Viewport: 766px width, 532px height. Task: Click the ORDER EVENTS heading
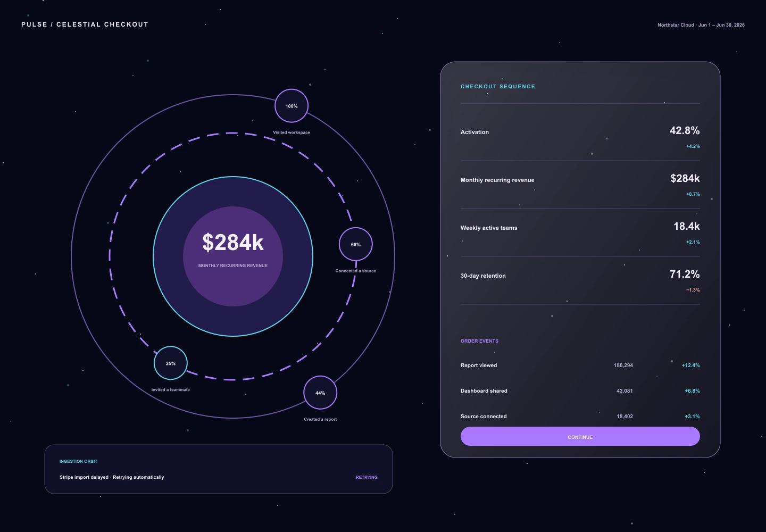(x=479, y=341)
